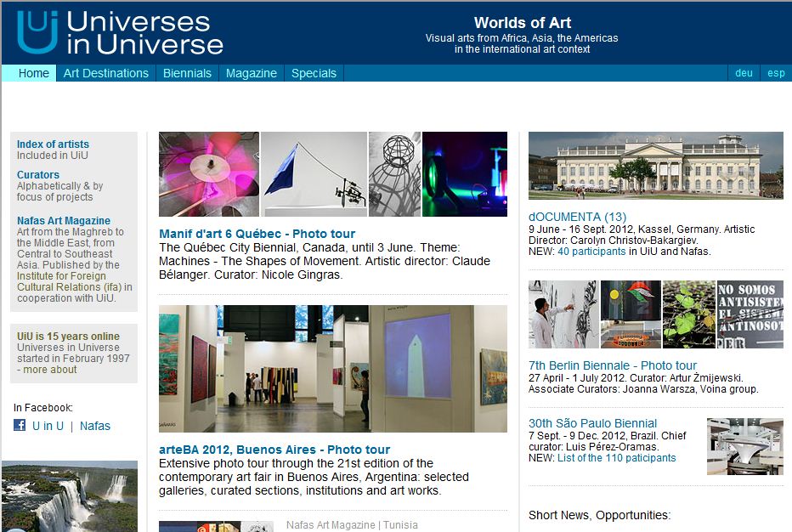
Task: Open 7th Berlin Biennale photo tour
Action: coord(613,365)
